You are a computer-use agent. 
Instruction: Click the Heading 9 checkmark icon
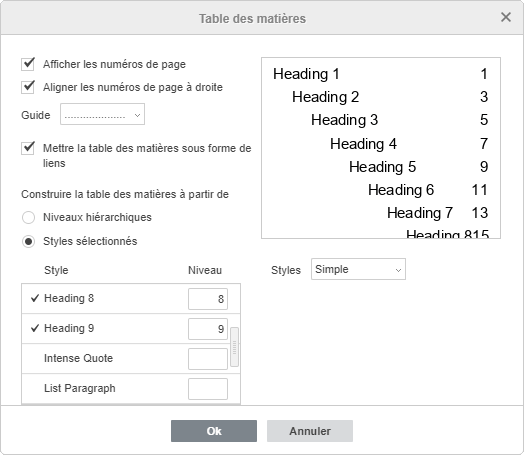click(x=35, y=328)
